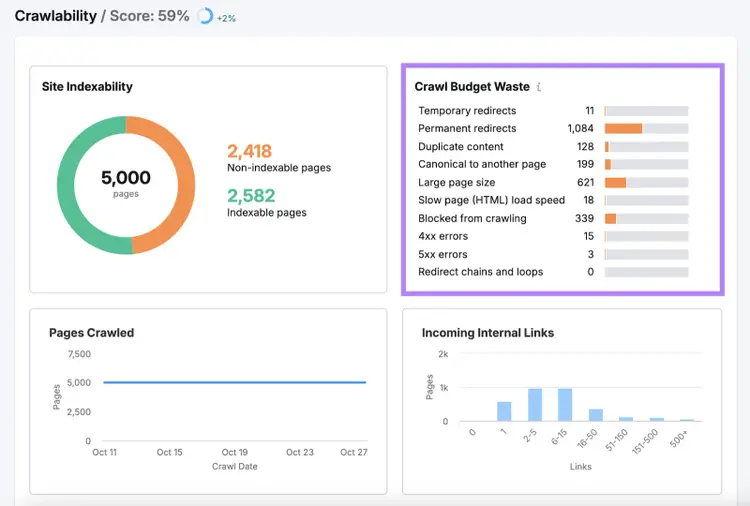Click the Permanent redirects orange bar
Image resolution: width=750 pixels, height=506 pixels.
point(623,129)
